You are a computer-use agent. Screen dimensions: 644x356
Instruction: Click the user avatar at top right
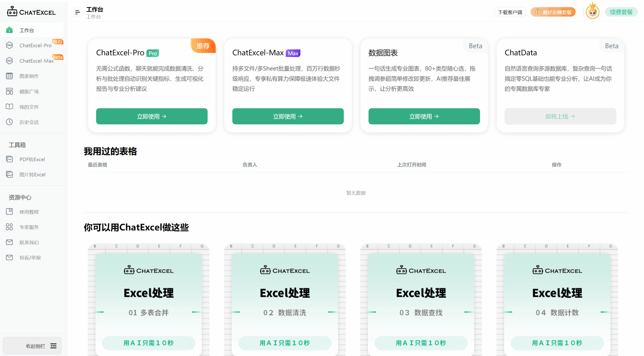592,12
